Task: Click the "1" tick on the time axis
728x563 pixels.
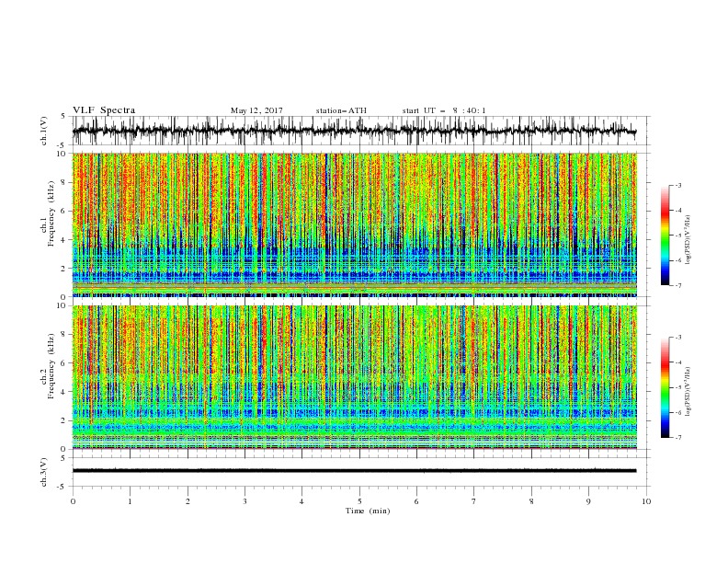Action: [130, 501]
